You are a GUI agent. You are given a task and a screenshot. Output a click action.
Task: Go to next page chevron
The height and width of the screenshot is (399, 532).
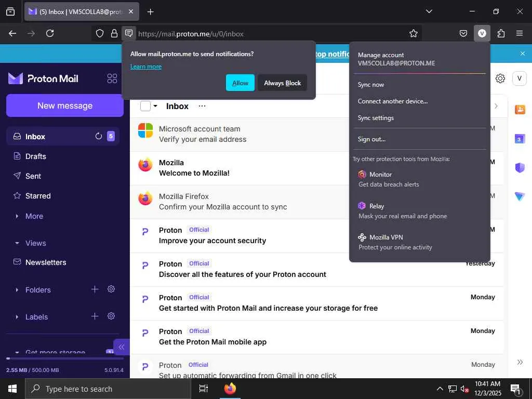point(496,106)
